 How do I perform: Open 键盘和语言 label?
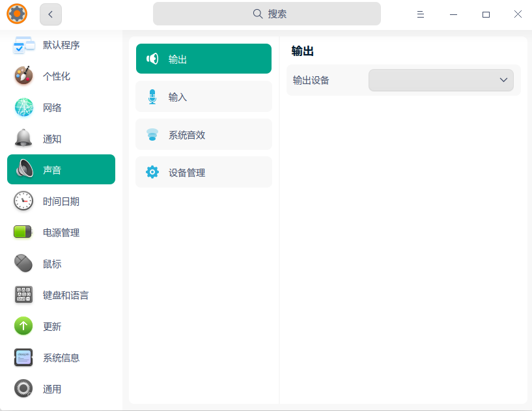tap(66, 295)
